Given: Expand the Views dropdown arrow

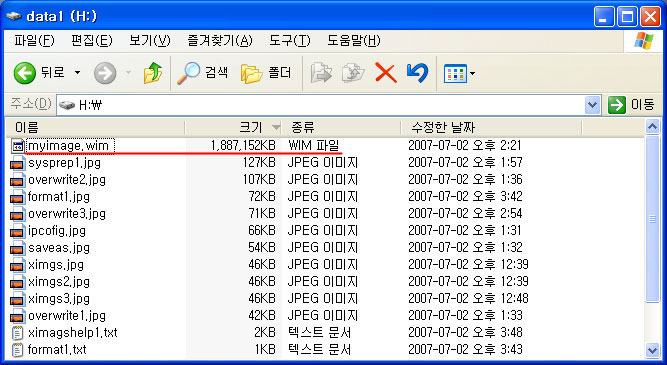Looking at the screenshot, I should pos(473,74).
